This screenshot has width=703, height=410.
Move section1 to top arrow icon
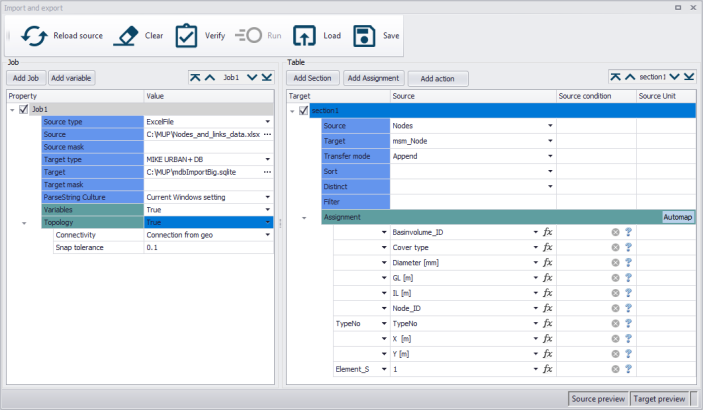[616, 77]
